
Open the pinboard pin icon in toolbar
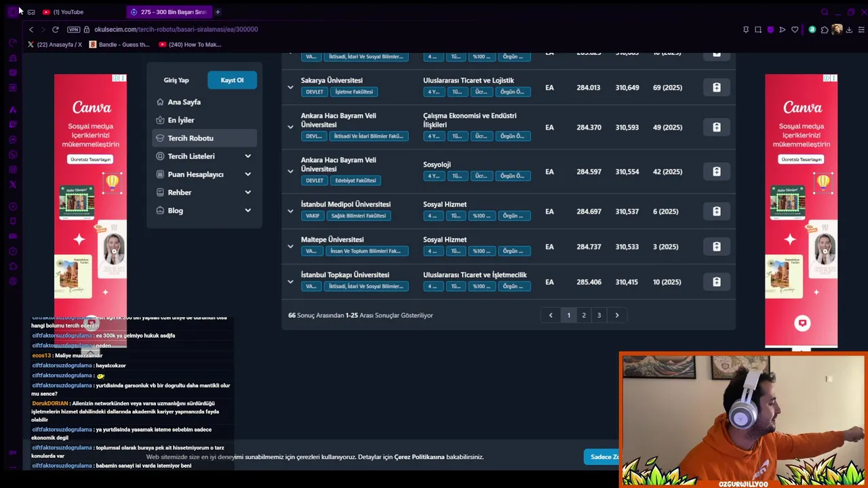pos(746,29)
